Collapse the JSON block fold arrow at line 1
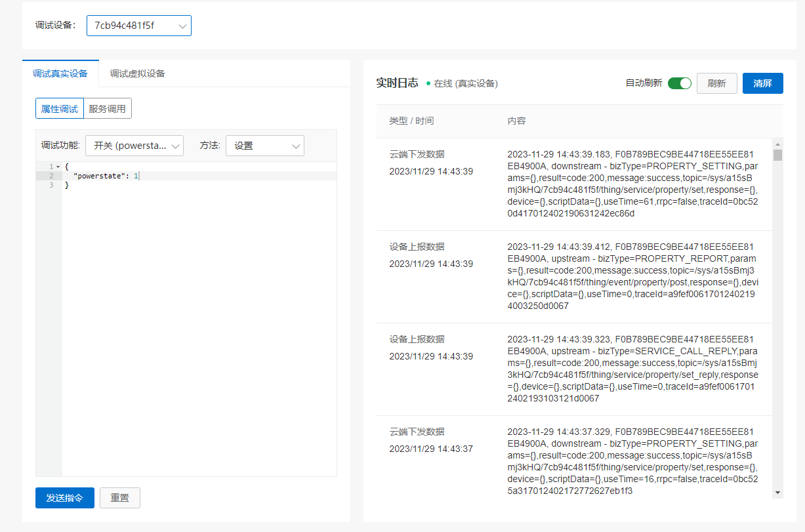The width and height of the screenshot is (805, 532). (x=58, y=167)
